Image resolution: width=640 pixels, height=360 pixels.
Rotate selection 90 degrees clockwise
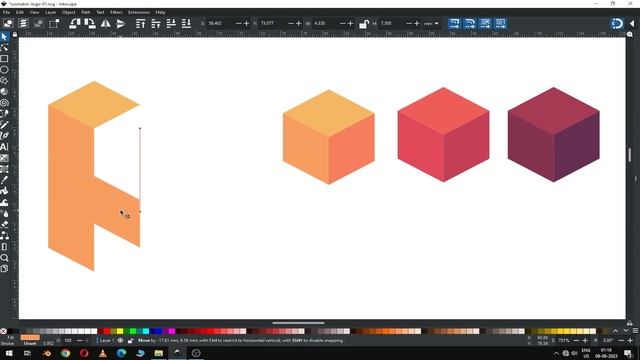coord(90,23)
